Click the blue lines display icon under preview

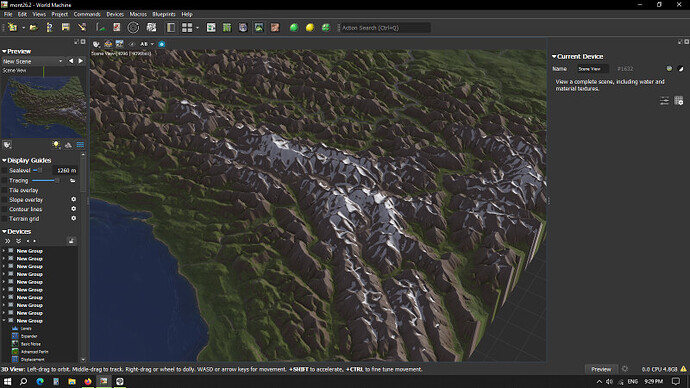point(80,145)
